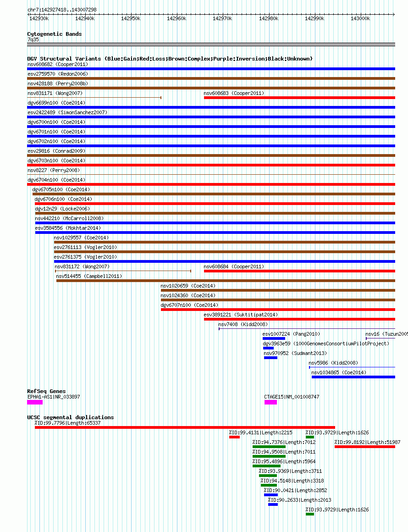Open the RefSeq Genes track title

click(46, 391)
